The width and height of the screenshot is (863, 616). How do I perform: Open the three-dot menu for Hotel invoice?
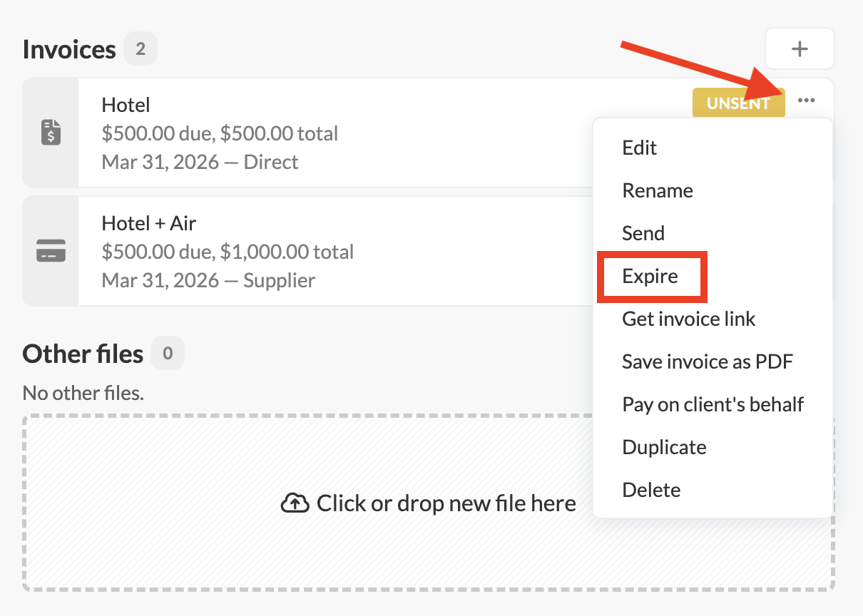tap(807, 101)
